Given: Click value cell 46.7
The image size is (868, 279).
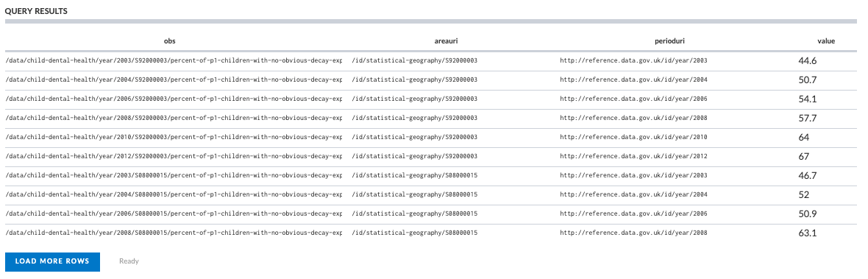Looking at the screenshot, I should click(807, 175).
